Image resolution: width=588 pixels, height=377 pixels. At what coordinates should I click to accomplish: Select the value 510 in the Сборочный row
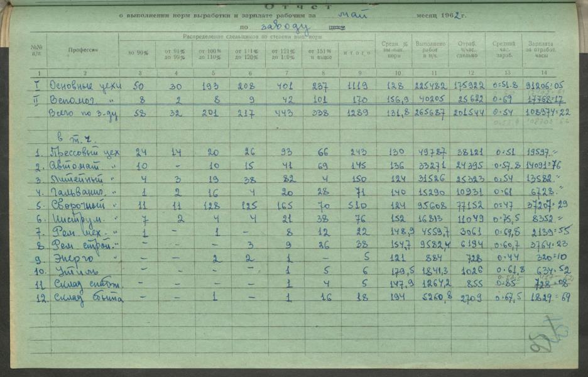356,205
